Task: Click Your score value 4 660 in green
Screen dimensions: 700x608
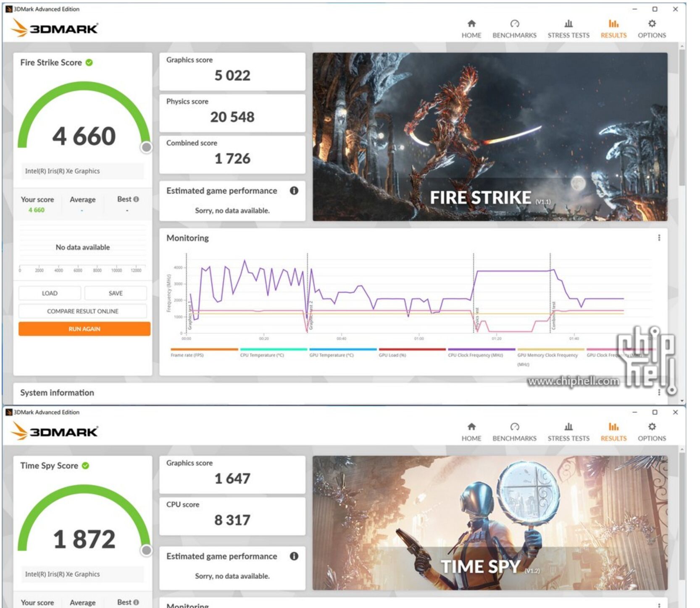Action: click(x=37, y=210)
